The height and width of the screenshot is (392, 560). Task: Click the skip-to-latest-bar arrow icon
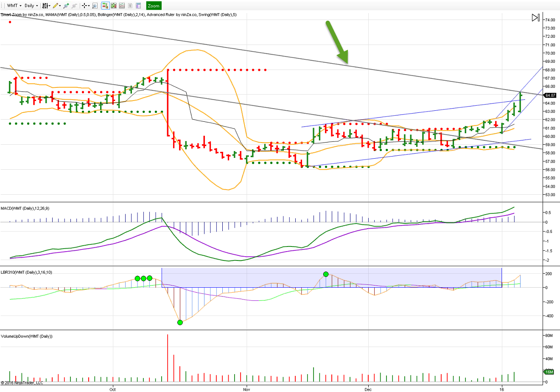pyautogui.click(x=536, y=17)
